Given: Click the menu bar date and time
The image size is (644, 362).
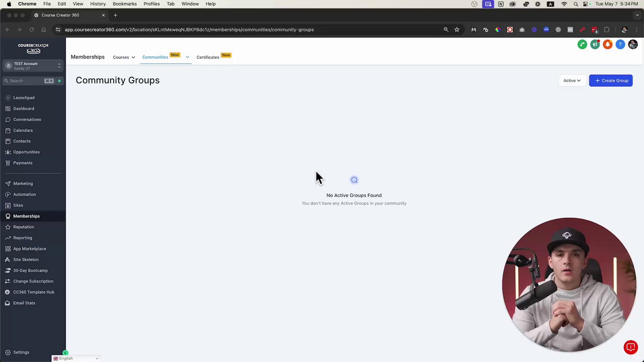Looking at the screenshot, I should coord(617,4).
